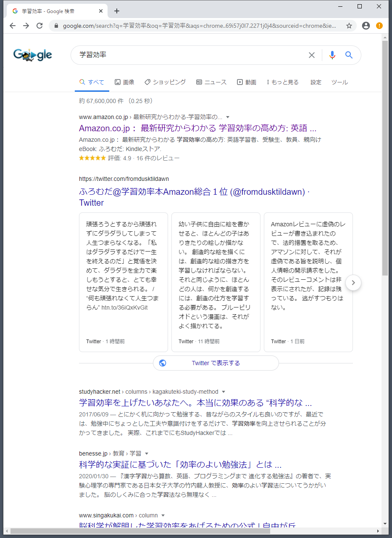This screenshot has height=538, width=392.
Task: Open the Chrome profile avatar icon
Action: 366,26
